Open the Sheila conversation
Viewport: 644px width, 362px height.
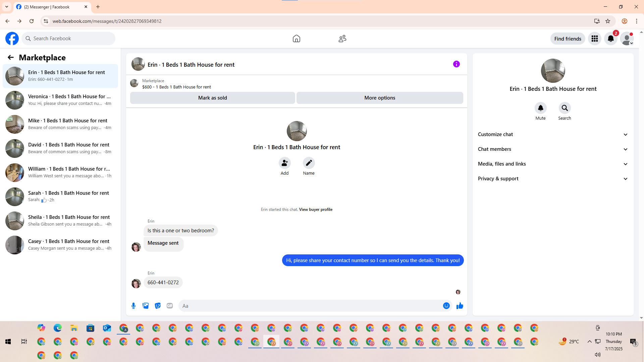tap(60, 221)
